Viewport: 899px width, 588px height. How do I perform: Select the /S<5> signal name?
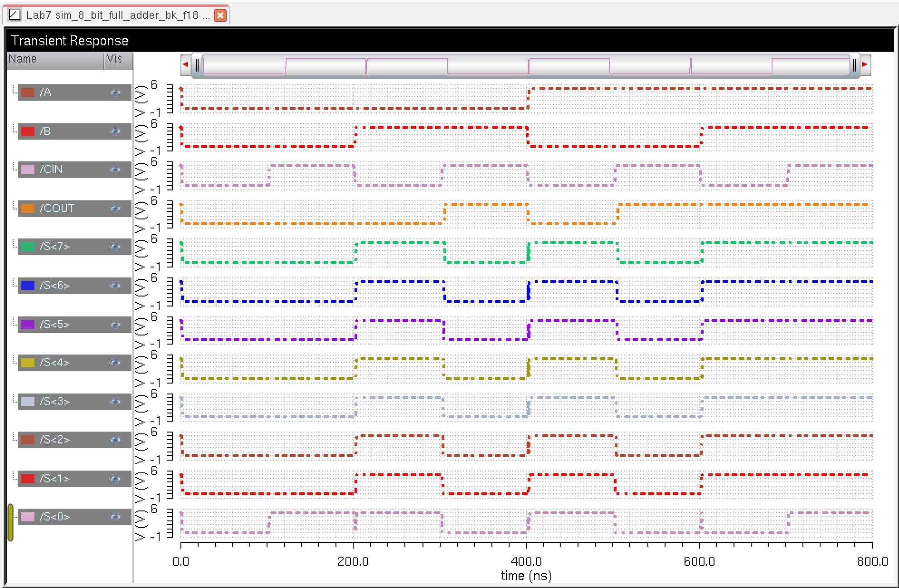tap(54, 325)
